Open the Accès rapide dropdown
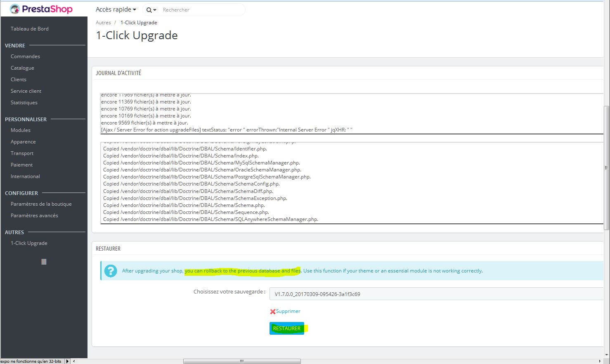 coord(116,9)
